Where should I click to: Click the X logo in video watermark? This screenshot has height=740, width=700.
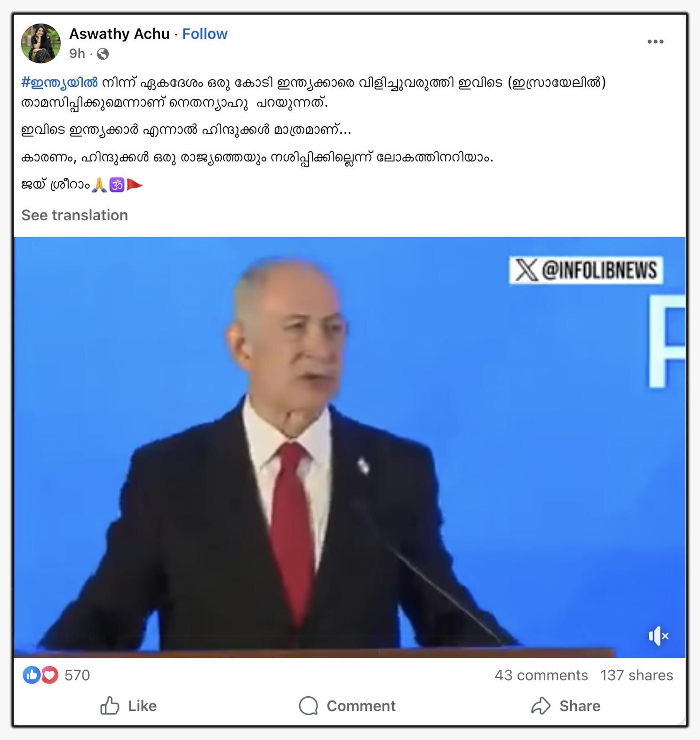pyautogui.click(x=526, y=270)
